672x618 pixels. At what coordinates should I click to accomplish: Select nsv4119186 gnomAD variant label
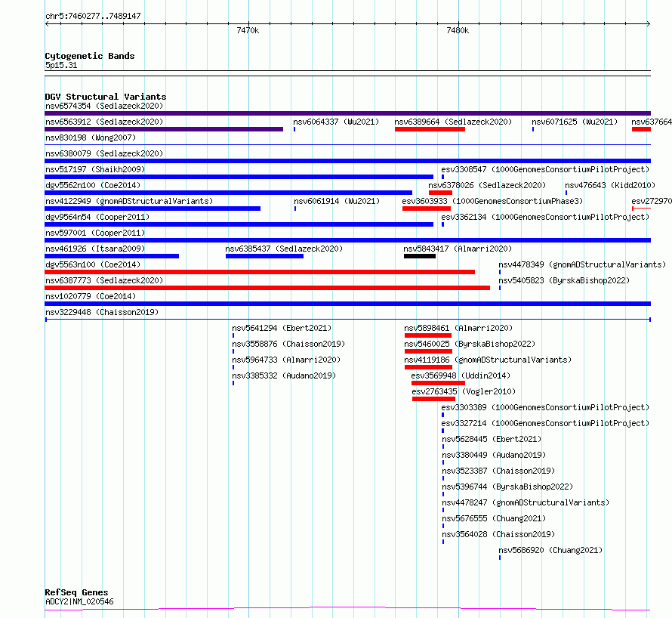tap(488, 360)
